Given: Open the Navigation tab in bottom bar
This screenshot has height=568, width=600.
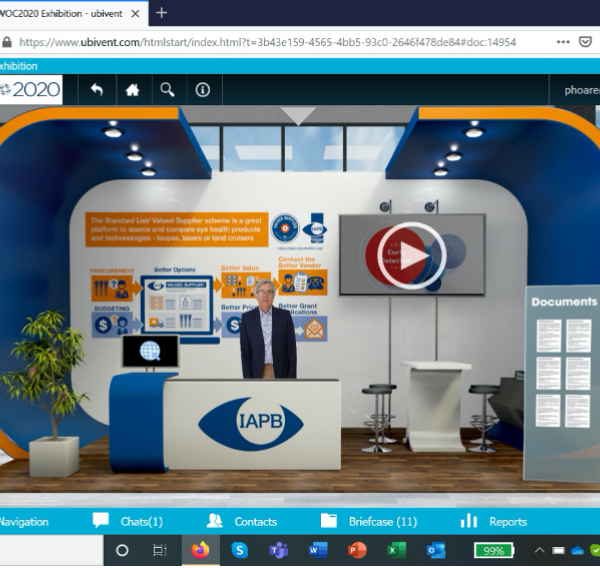Looking at the screenshot, I should tap(24, 522).
